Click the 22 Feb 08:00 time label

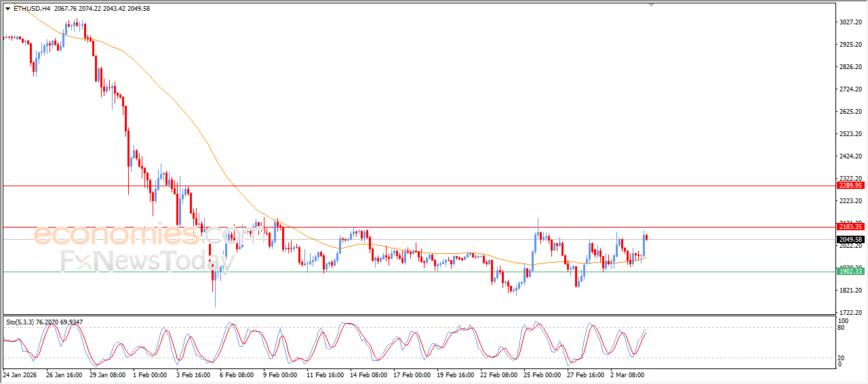[498, 374]
